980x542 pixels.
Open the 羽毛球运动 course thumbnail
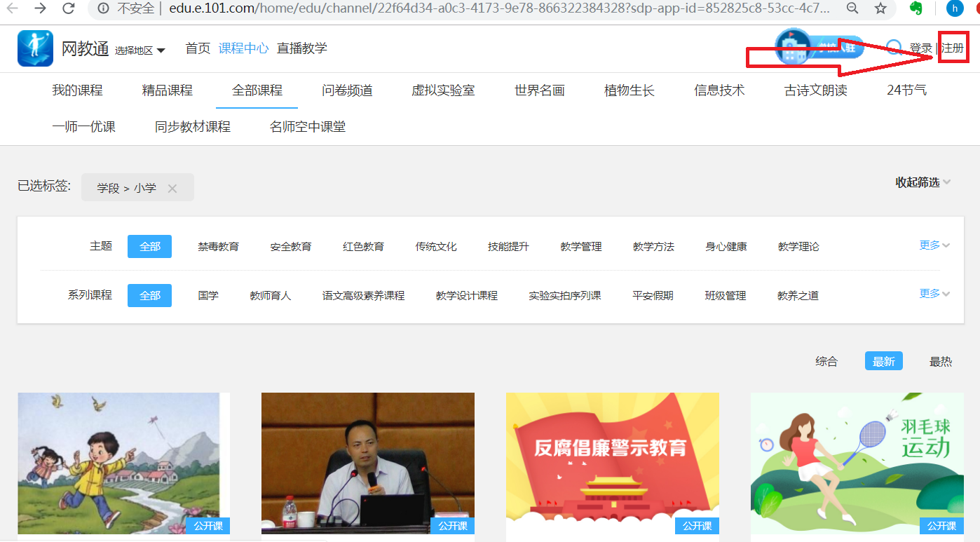(856, 463)
